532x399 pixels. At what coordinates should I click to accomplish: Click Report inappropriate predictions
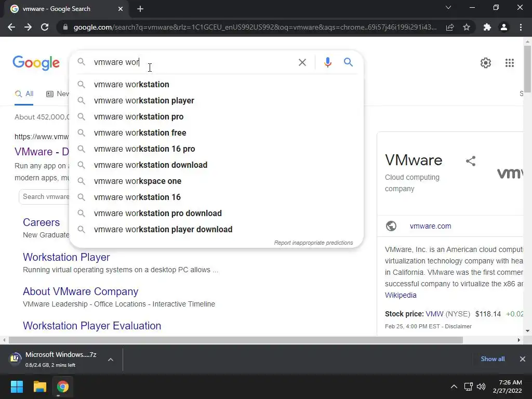tap(313, 243)
